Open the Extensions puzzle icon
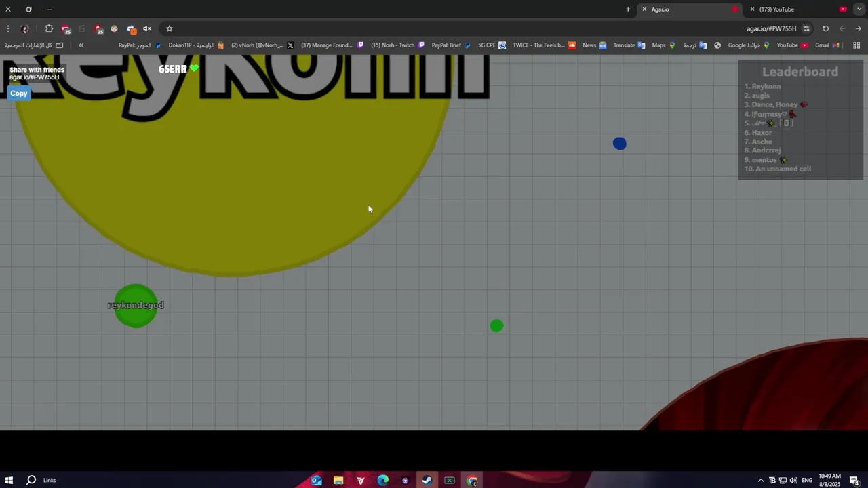Screen dimensions: 868x488 click(49, 28)
